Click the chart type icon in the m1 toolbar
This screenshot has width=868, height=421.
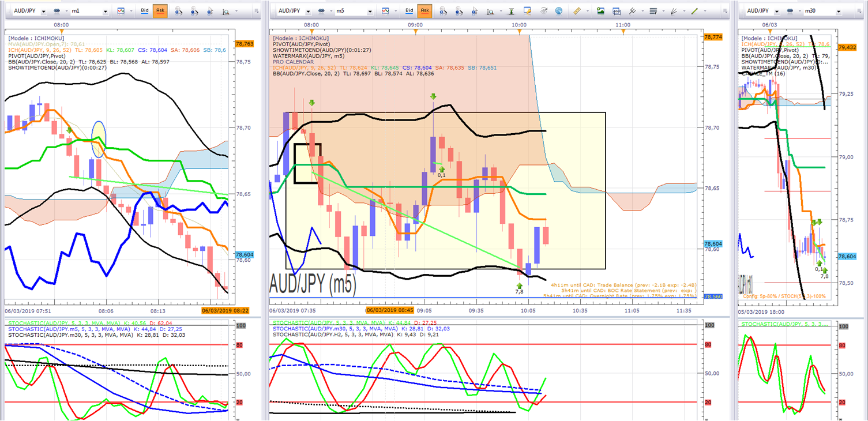tap(121, 11)
